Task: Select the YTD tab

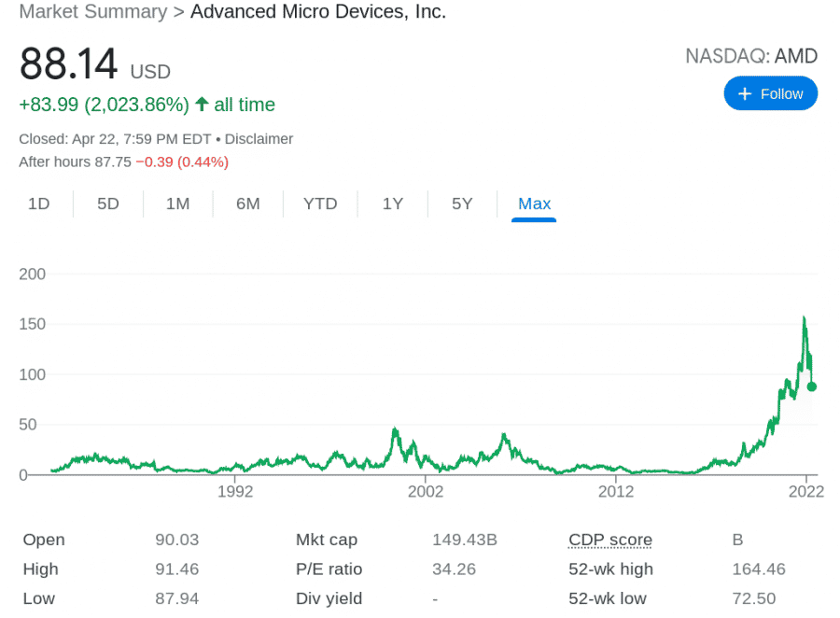Action: point(320,204)
